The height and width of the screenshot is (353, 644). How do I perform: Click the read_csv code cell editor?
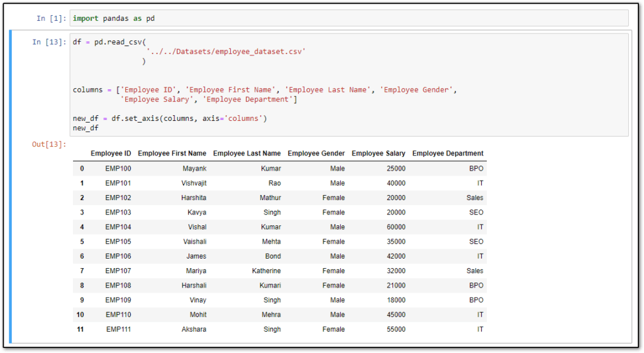click(x=349, y=85)
